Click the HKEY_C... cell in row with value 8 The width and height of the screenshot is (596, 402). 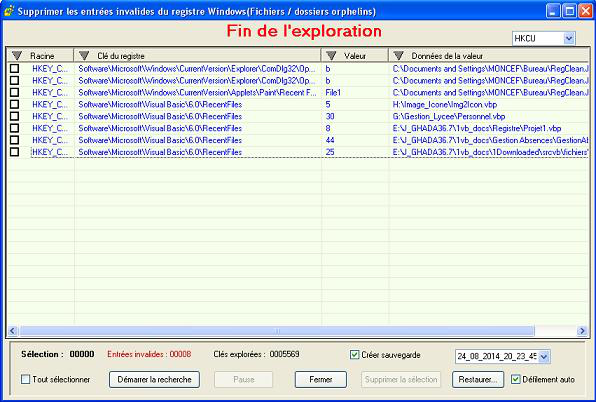coord(50,128)
